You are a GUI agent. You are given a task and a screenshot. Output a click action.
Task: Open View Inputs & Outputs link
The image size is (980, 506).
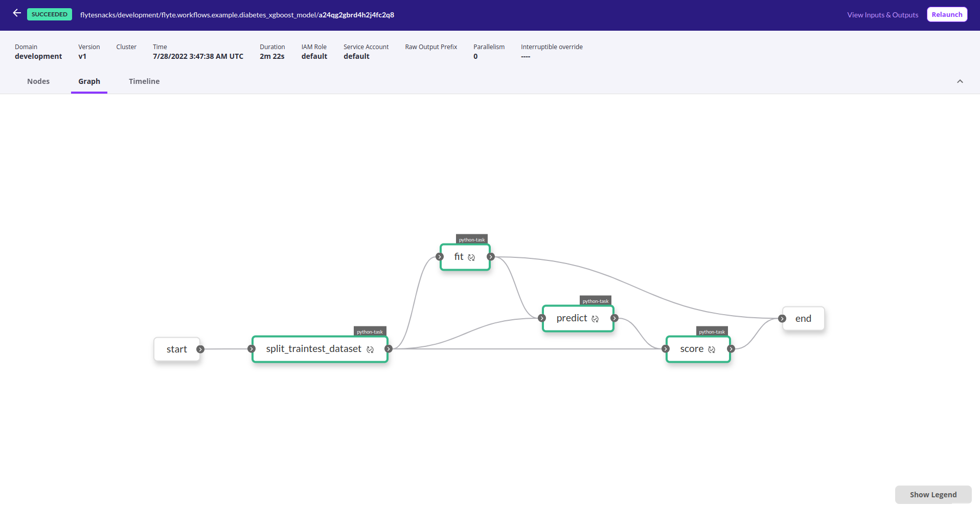click(882, 15)
